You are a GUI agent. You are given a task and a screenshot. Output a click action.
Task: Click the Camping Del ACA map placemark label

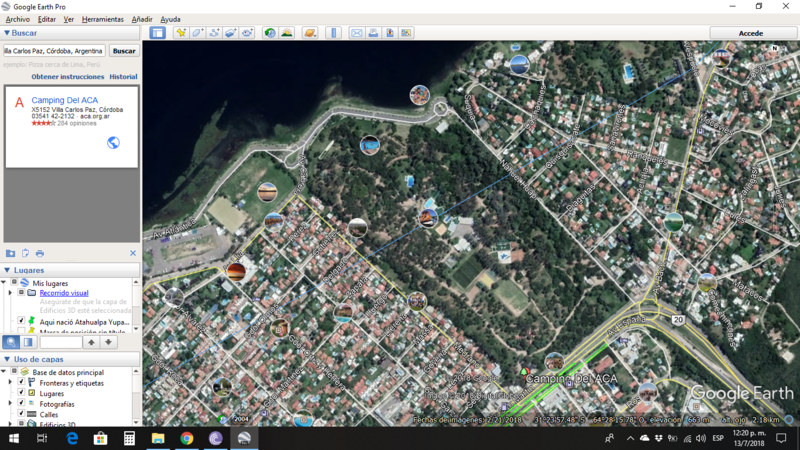coord(571,379)
